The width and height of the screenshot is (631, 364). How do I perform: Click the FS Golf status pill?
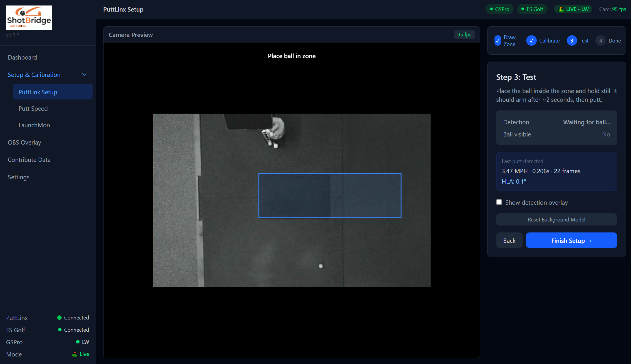pos(532,9)
